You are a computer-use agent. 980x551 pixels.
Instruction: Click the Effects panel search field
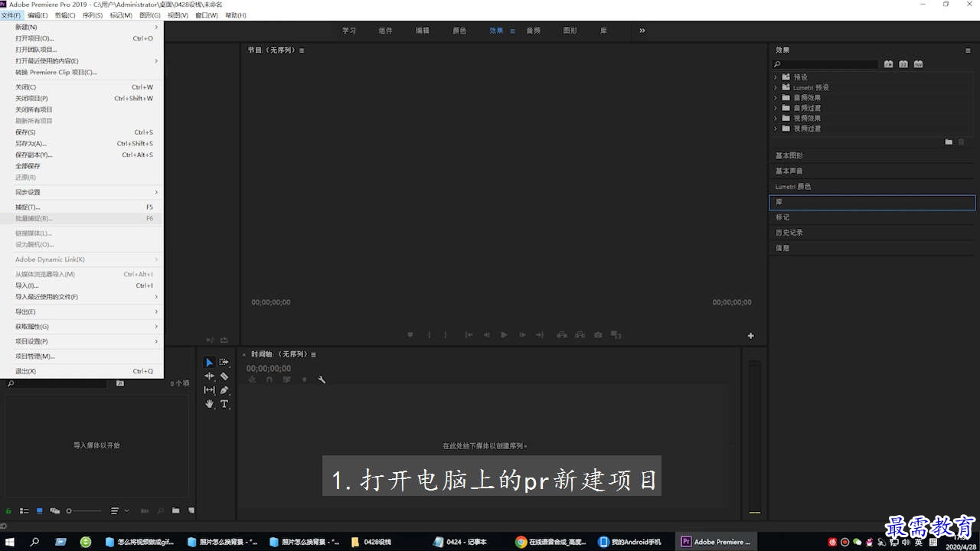click(825, 64)
